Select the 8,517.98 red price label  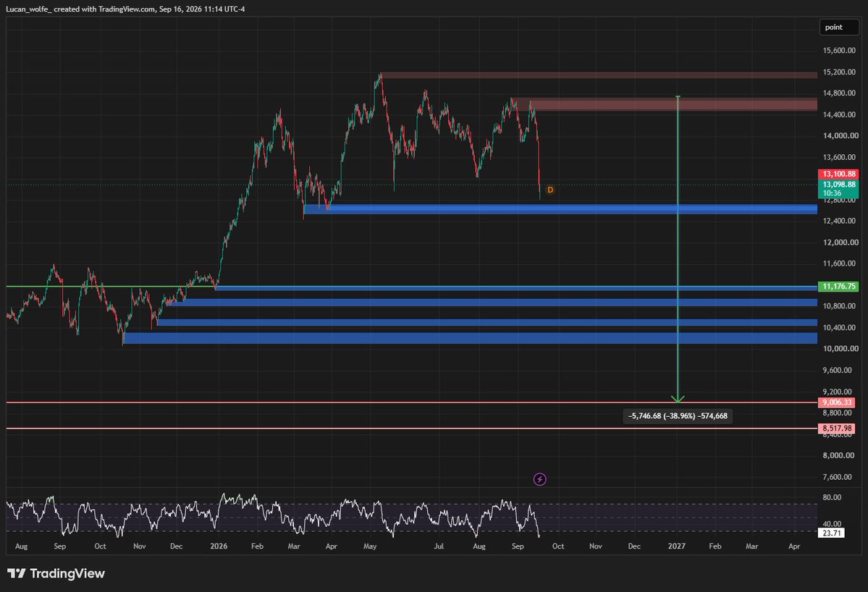click(x=836, y=428)
